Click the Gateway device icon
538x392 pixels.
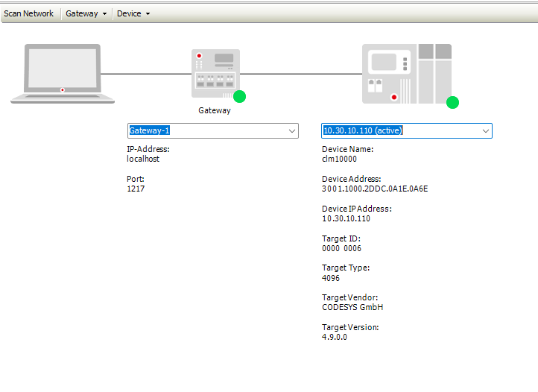point(215,73)
